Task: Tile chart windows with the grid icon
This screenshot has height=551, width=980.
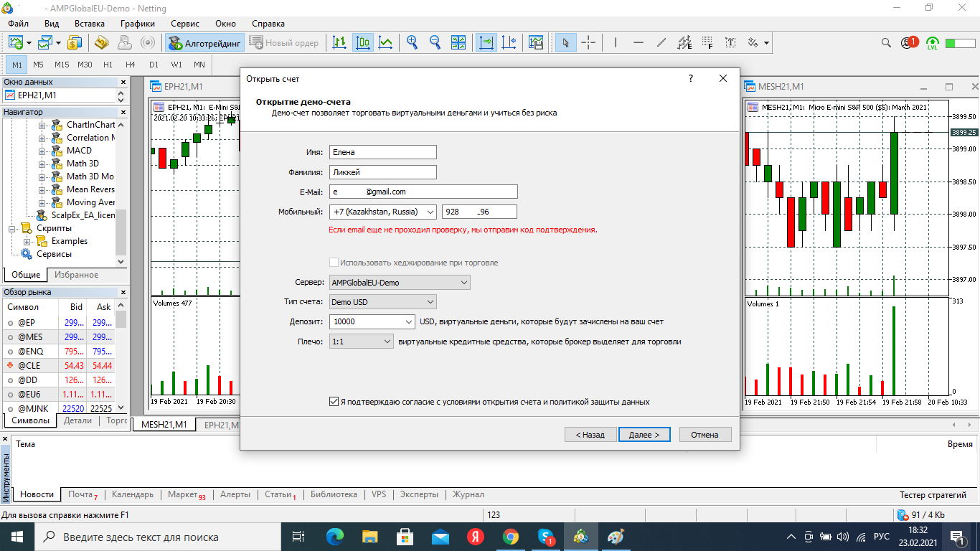Action: 458,43
